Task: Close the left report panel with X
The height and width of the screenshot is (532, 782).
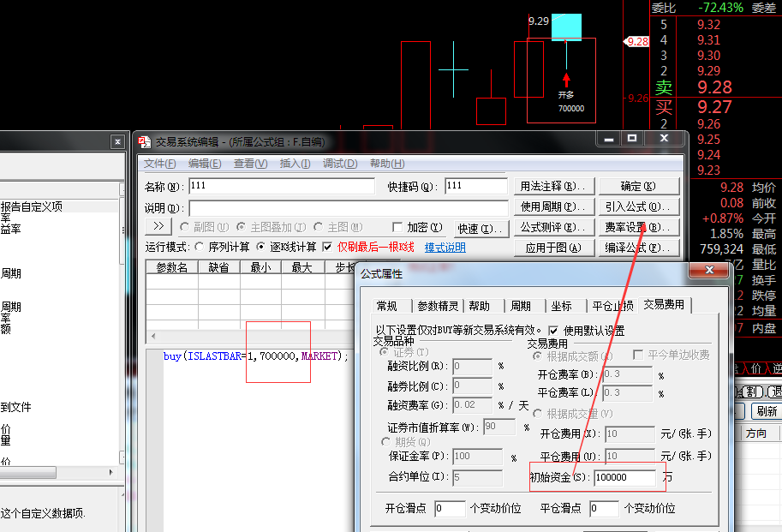Action: tap(117, 141)
